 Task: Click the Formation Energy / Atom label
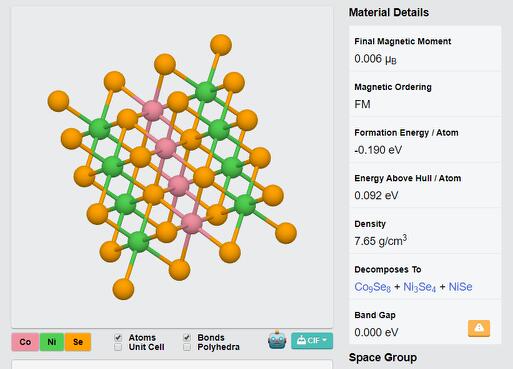tap(406, 133)
